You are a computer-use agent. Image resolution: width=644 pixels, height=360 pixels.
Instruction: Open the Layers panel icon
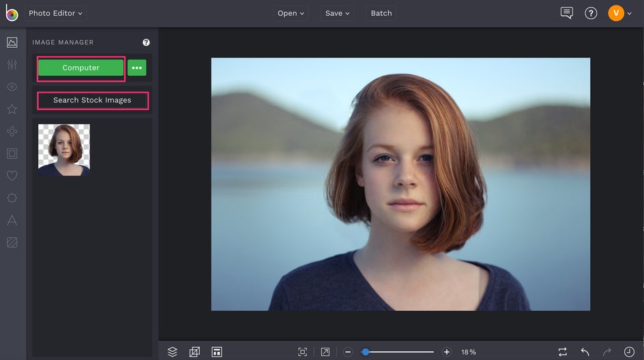click(x=173, y=352)
